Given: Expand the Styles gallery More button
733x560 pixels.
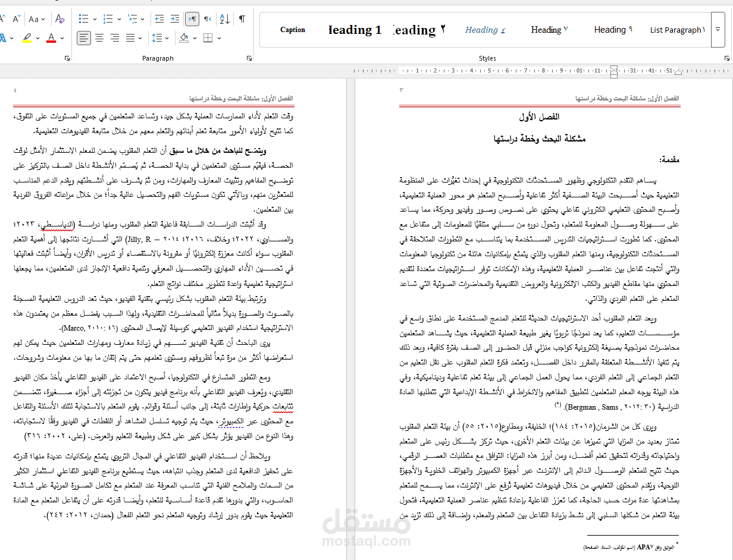Looking at the screenshot, I should click(718, 30).
